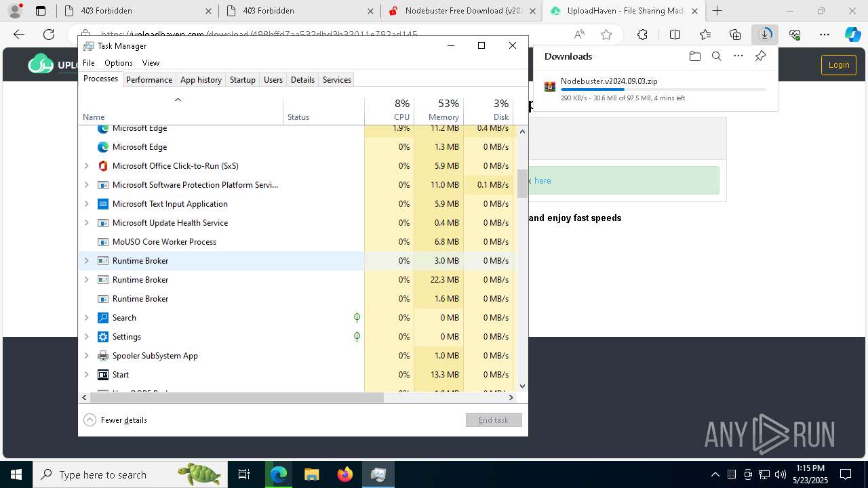Open more options in Downloads panel
868x488 pixels.
tap(738, 56)
